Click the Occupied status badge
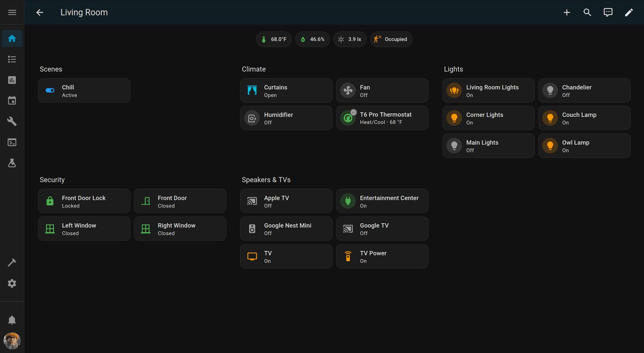 click(391, 39)
